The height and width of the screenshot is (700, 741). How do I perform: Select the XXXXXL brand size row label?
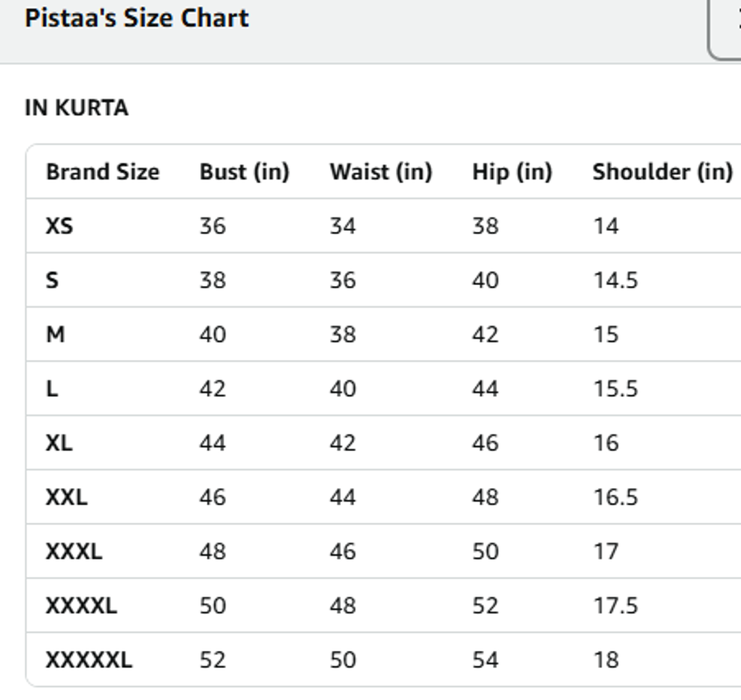pos(88,660)
